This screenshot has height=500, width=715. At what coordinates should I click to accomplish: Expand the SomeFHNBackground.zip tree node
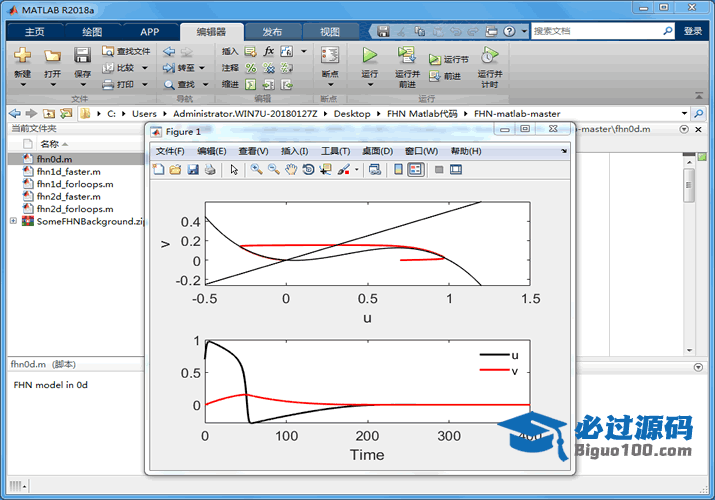pos(13,221)
